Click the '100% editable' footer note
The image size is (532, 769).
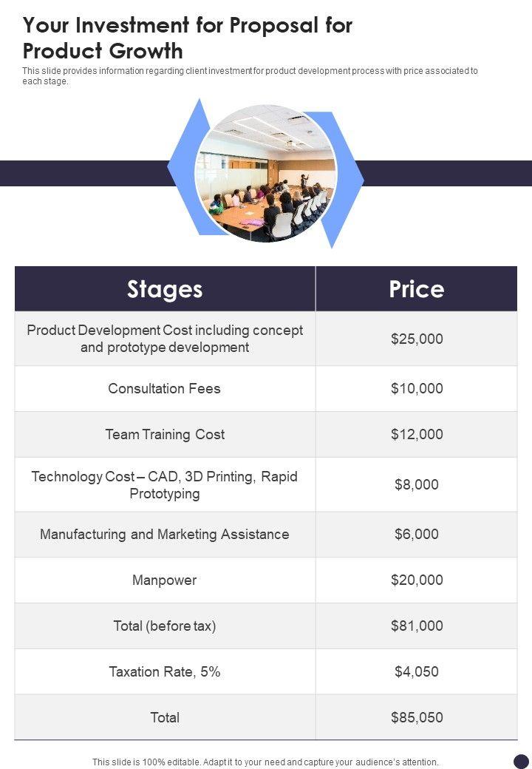265,762
